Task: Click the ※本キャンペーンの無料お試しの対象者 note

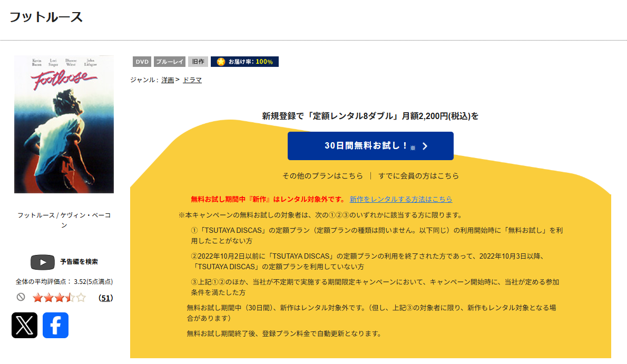Action: pos(321,215)
